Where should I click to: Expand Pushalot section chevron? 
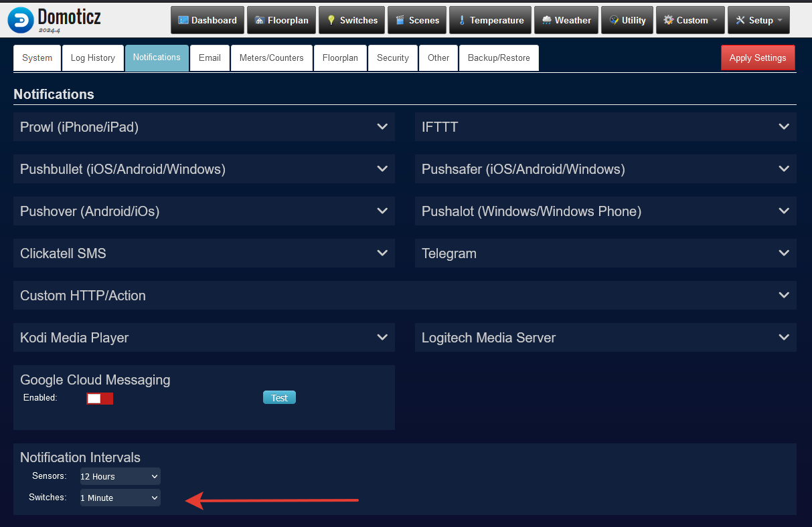click(784, 211)
